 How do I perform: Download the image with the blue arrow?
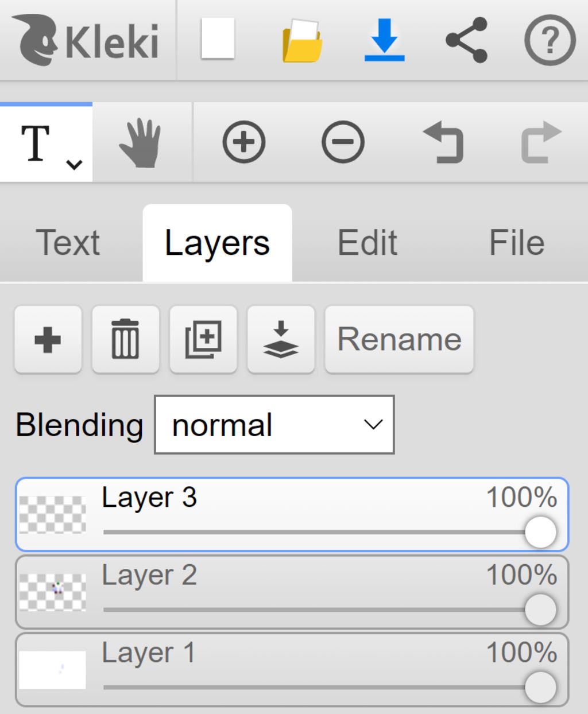(x=384, y=40)
